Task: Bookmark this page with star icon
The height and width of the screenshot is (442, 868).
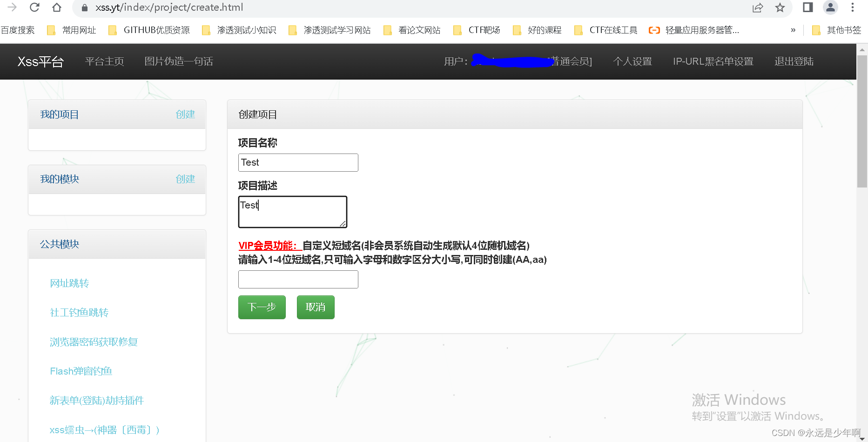Action: (x=780, y=7)
